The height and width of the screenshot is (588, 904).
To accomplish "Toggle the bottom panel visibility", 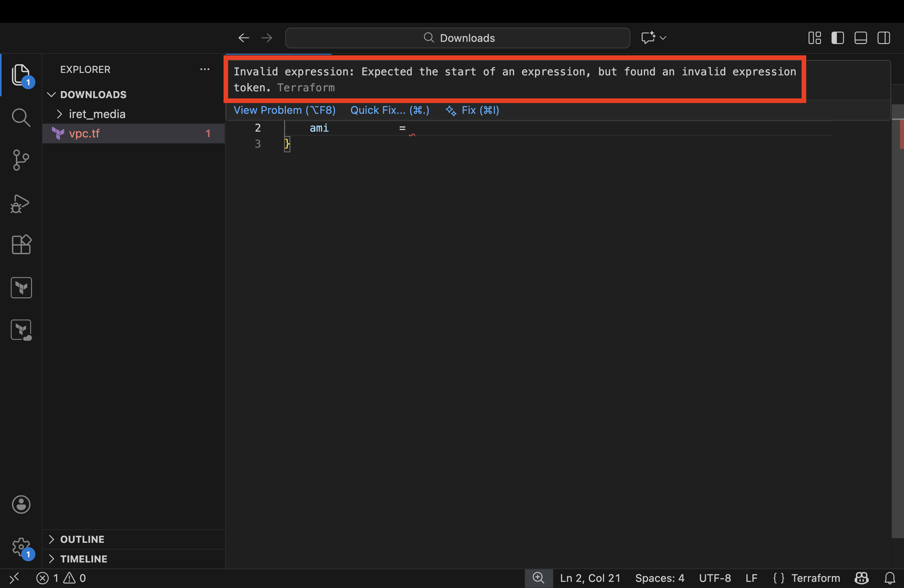I will [x=860, y=38].
